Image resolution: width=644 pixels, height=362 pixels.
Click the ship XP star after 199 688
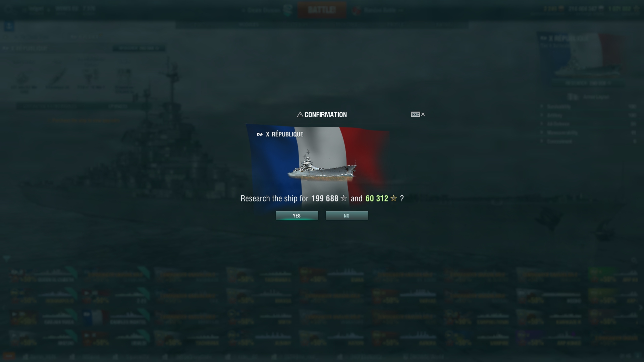pyautogui.click(x=343, y=198)
